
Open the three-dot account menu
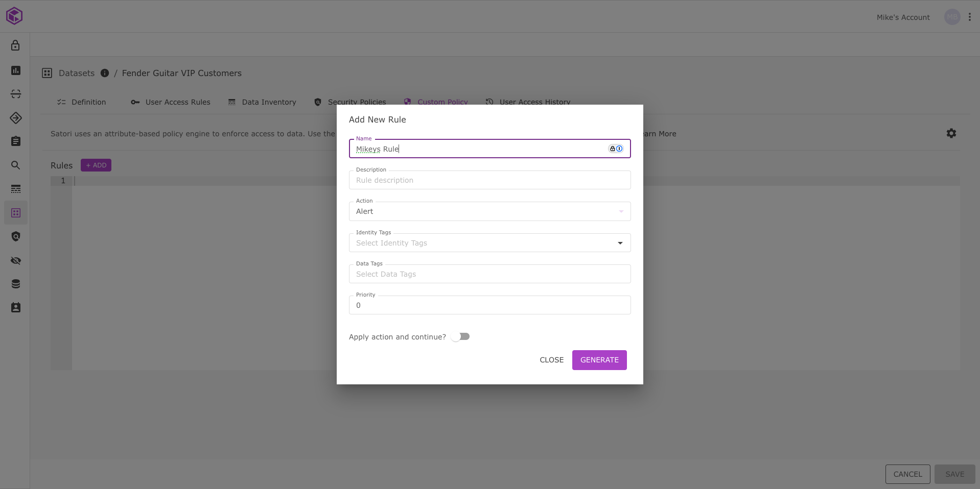point(969,17)
